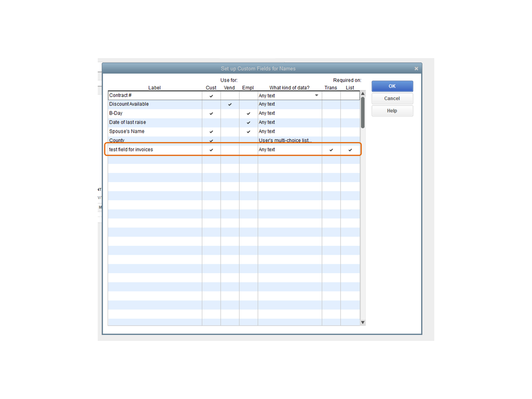Edit the Contract # label field

tap(155, 95)
